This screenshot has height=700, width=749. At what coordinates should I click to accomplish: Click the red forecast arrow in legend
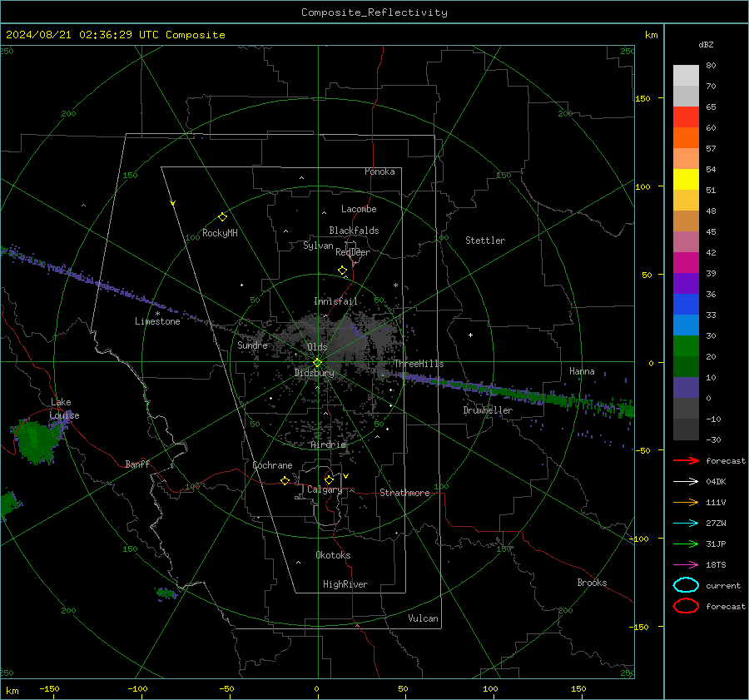point(686,460)
